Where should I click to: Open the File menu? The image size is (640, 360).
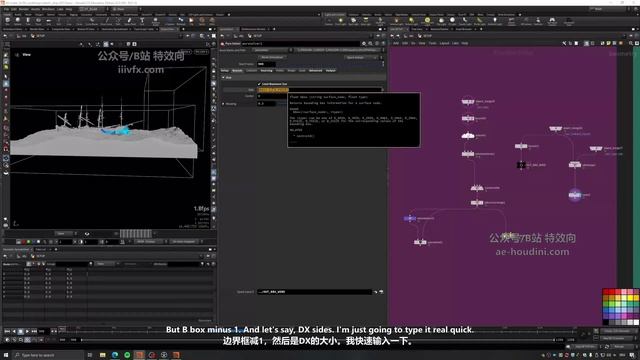click(6, 9)
